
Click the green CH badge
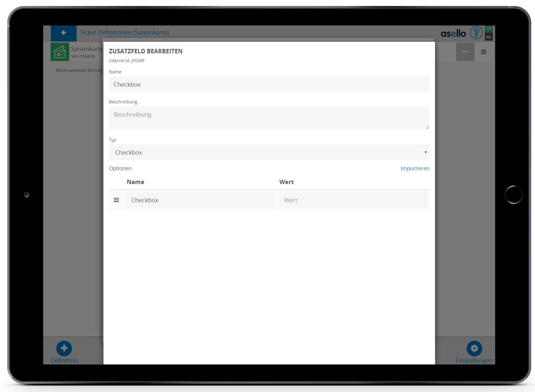[489, 29]
